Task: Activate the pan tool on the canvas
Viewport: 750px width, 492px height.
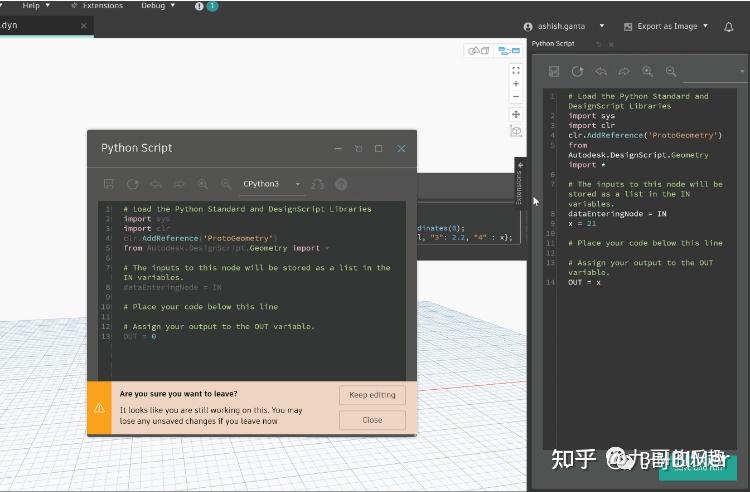Action: (x=516, y=114)
